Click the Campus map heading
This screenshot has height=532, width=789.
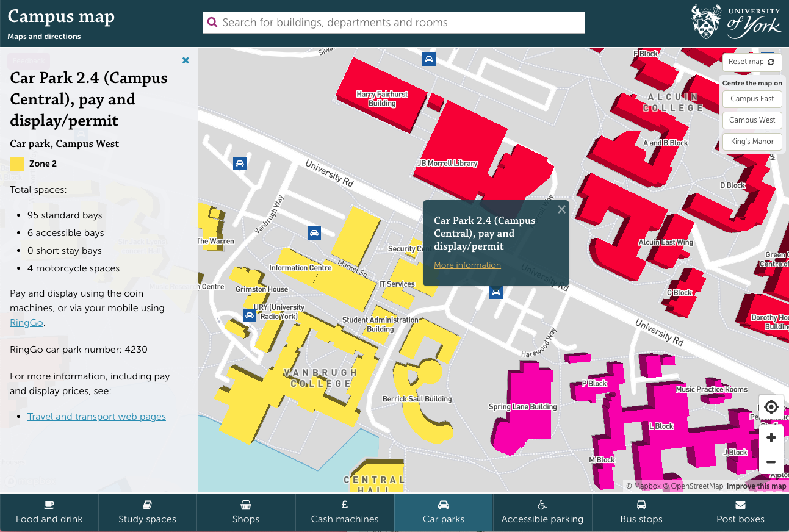(61, 16)
